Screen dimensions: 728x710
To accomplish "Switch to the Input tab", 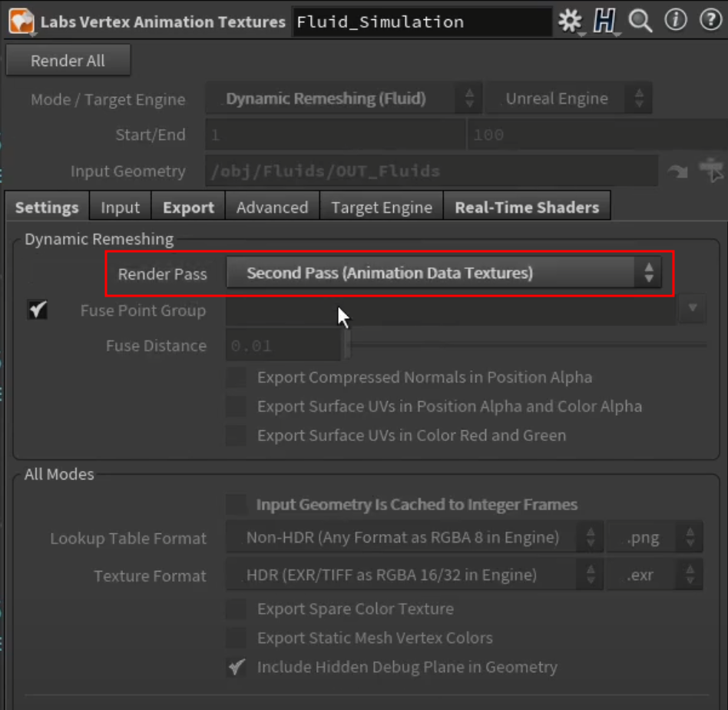I will click(x=121, y=207).
